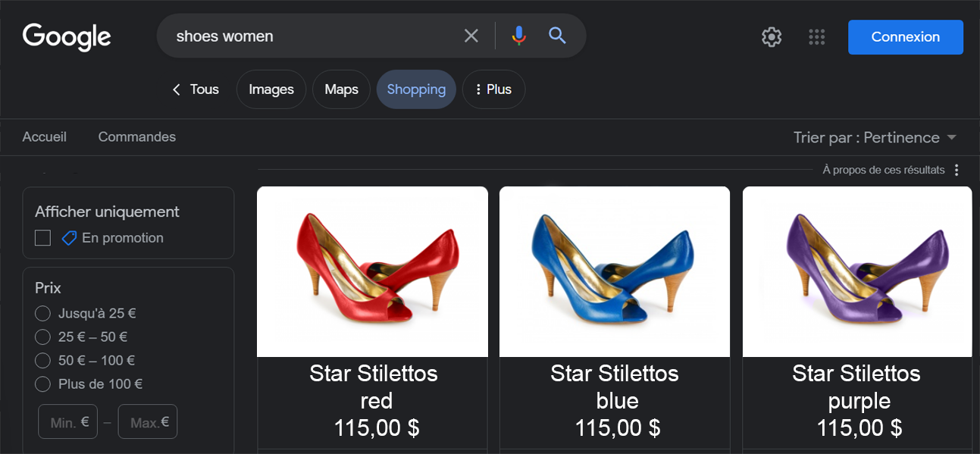Image resolution: width=980 pixels, height=454 pixels.
Task: Select the 'Plus de 100 €' price radio
Action: click(x=43, y=384)
